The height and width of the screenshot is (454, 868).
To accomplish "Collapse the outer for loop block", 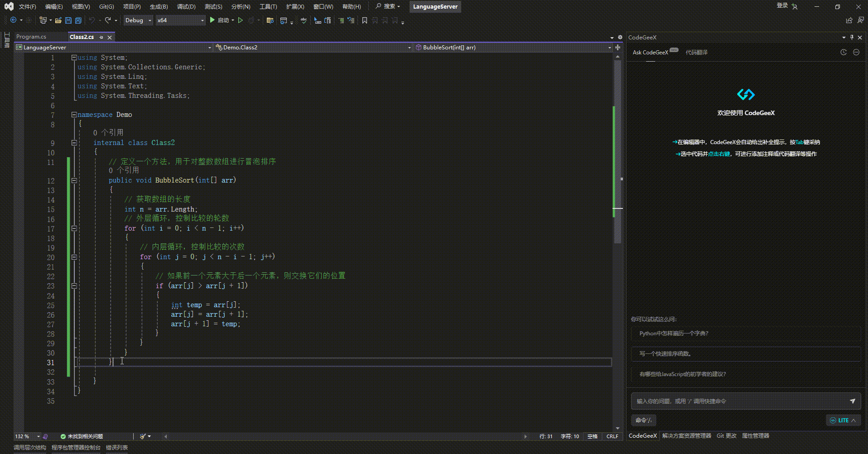I will (74, 228).
